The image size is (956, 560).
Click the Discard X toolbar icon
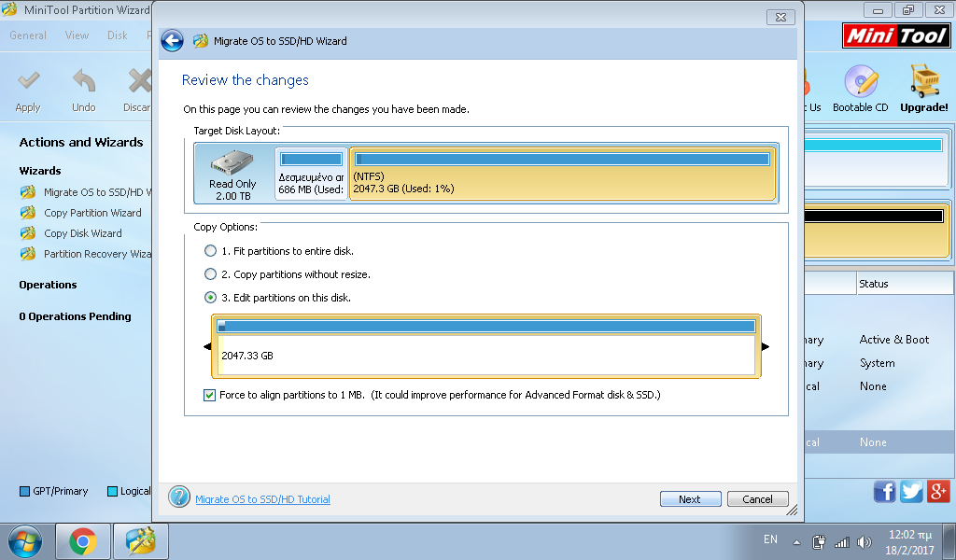click(x=140, y=80)
